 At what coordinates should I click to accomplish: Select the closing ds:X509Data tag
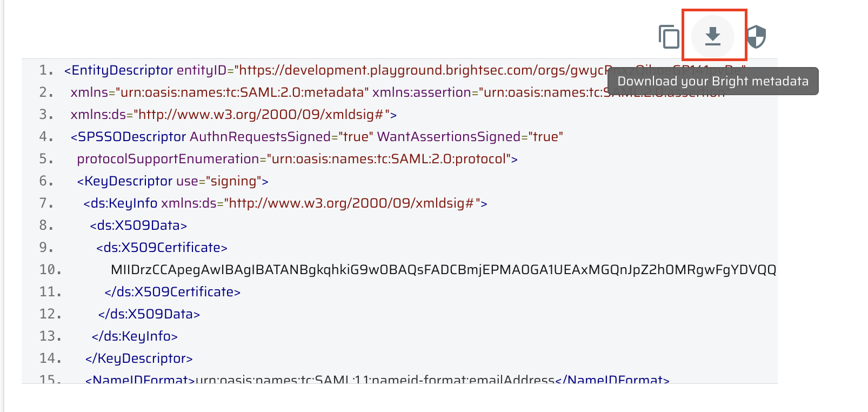pos(149,314)
